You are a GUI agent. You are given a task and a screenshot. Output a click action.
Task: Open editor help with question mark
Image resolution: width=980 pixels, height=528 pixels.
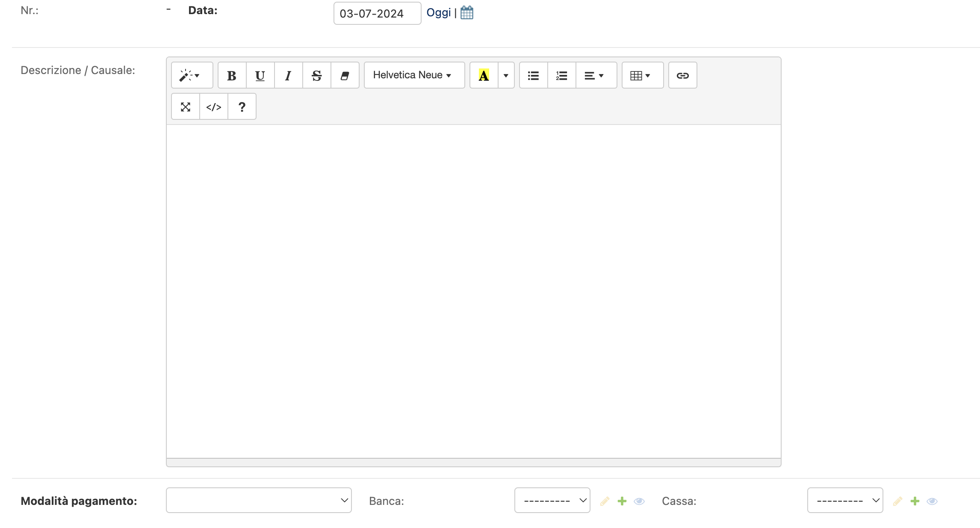(242, 107)
